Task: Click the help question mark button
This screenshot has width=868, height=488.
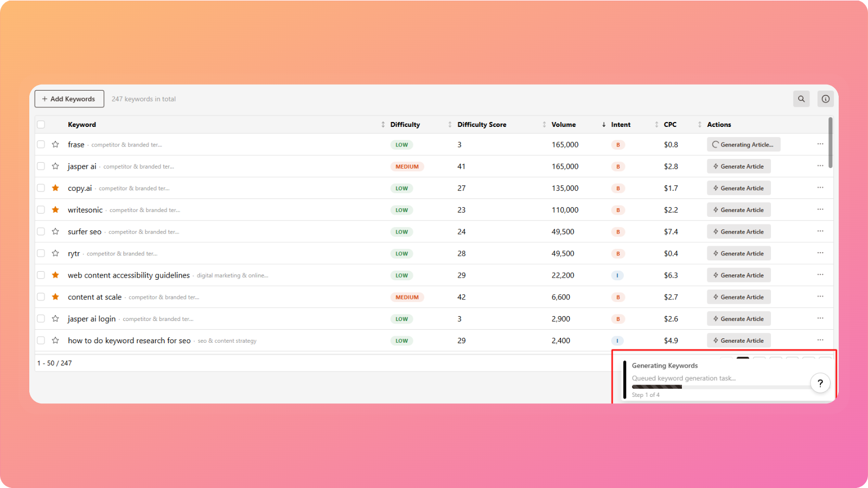Action: click(x=820, y=383)
